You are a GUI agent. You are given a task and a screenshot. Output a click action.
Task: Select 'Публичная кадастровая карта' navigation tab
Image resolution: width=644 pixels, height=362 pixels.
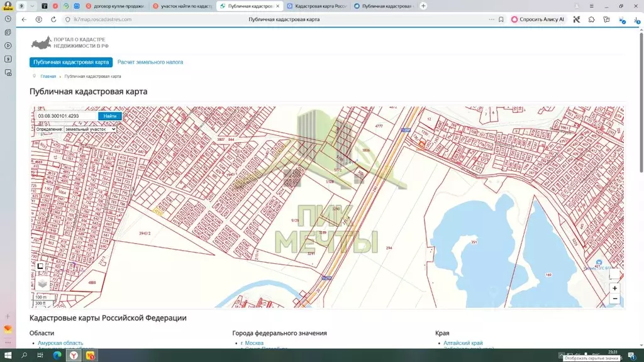(71, 62)
